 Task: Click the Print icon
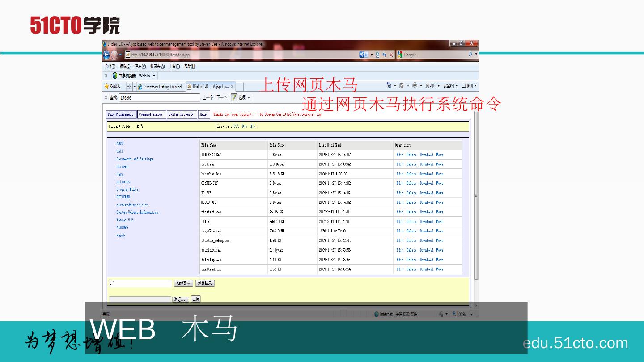click(415, 85)
